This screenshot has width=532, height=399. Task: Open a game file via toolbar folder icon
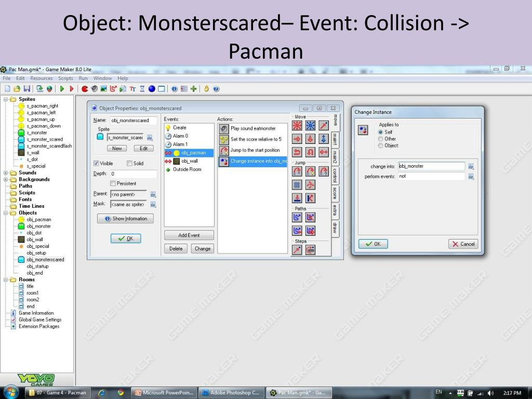17,89
